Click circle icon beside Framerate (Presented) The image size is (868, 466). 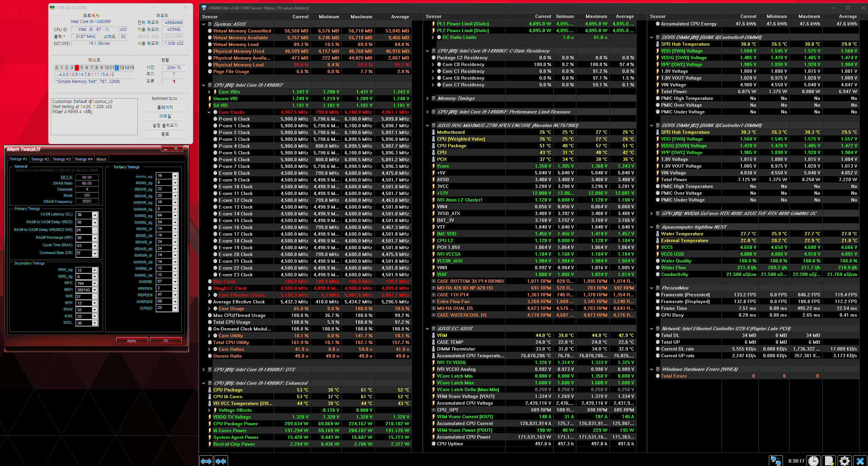(658, 295)
